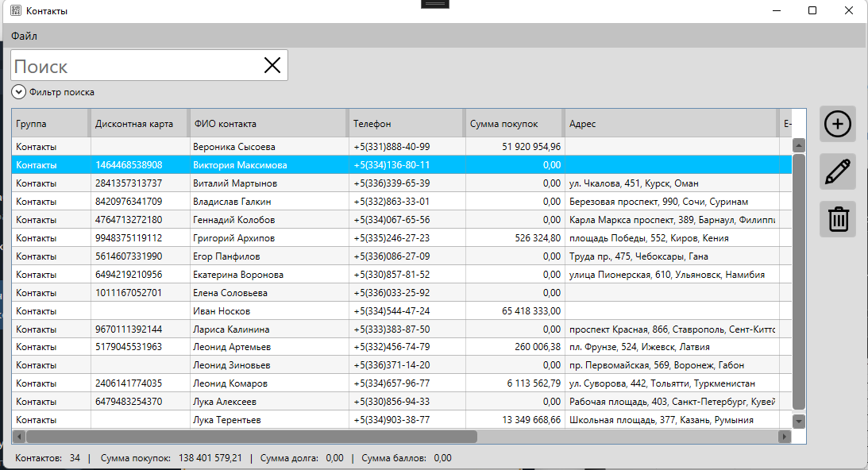Viewport: 868px width, 470px height.
Task: Click into the Поиск search field
Action: pos(135,66)
